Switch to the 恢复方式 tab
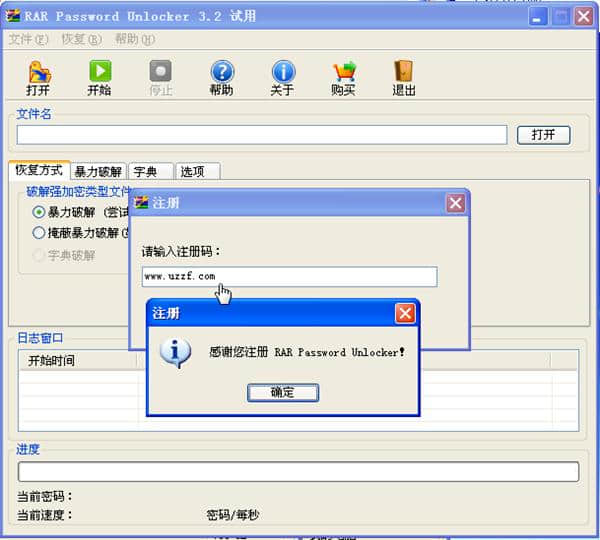 (x=39, y=170)
